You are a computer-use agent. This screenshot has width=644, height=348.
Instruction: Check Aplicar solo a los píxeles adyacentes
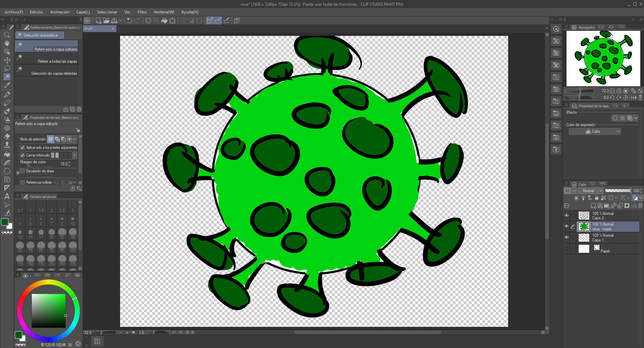pyautogui.click(x=22, y=148)
